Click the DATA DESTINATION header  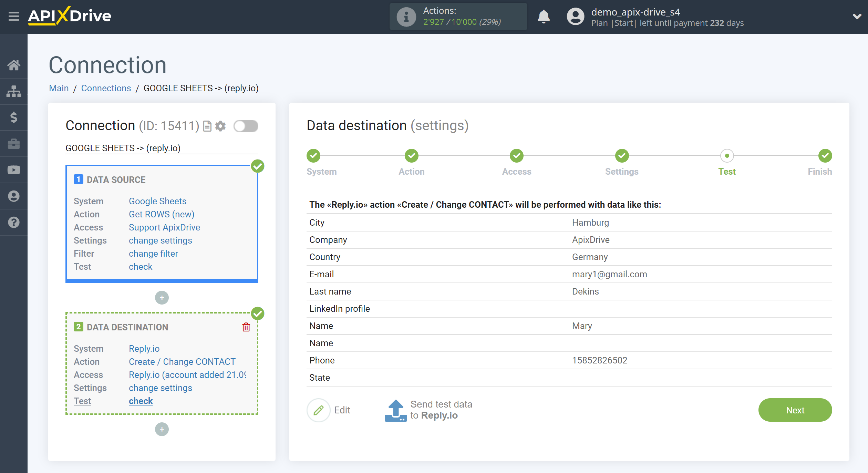point(127,327)
